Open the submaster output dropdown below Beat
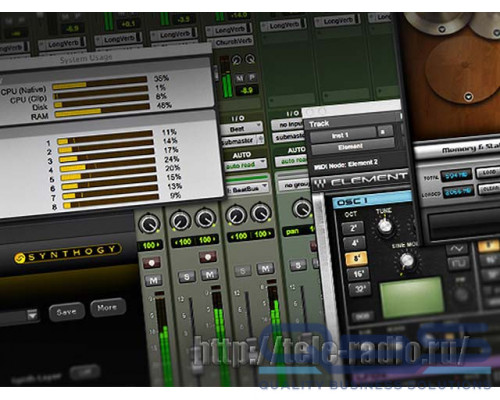Image resolution: width=500 pixels, height=400 pixels. tap(243, 140)
